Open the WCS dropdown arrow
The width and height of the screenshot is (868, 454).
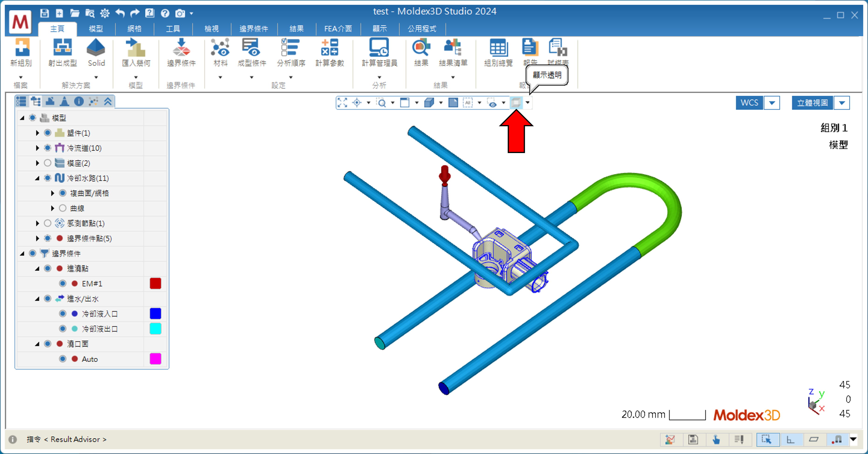[772, 103]
